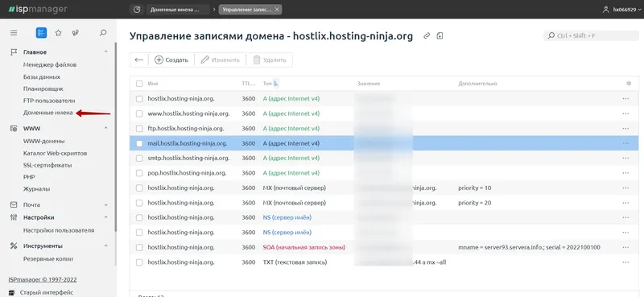Open Планировщик in the sidebar
This screenshot has width=644, height=297.
tap(43, 89)
